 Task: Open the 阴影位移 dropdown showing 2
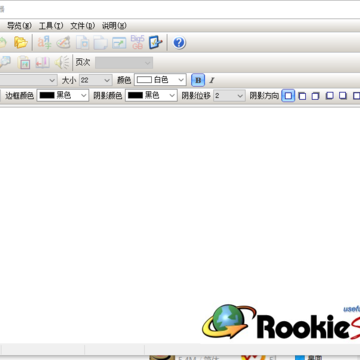pos(229,96)
